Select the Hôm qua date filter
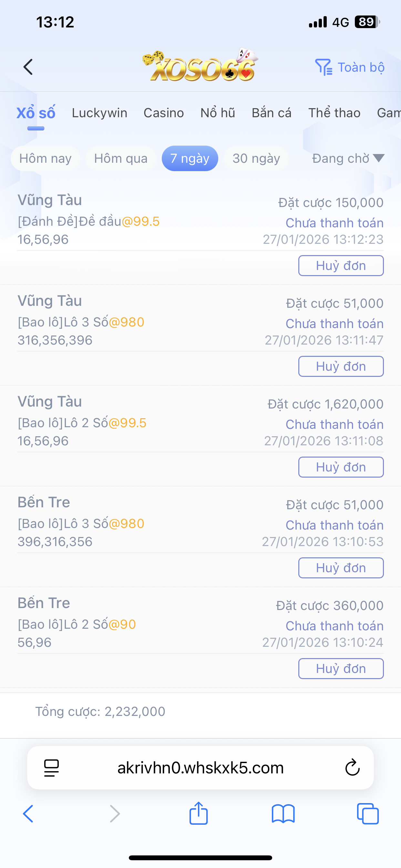The height and width of the screenshot is (868, 401). pyautogui.click(x=121, y=158)
